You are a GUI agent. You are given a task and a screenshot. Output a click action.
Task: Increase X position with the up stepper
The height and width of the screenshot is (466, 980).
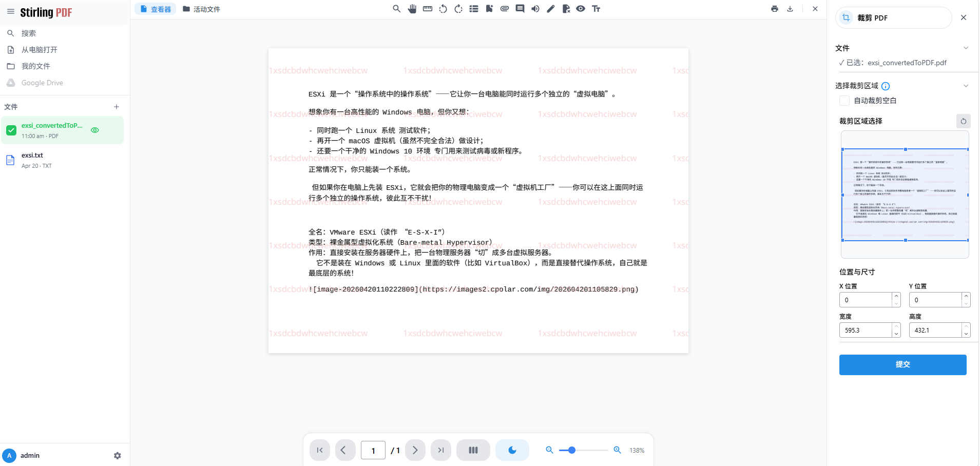coord(896,296)
